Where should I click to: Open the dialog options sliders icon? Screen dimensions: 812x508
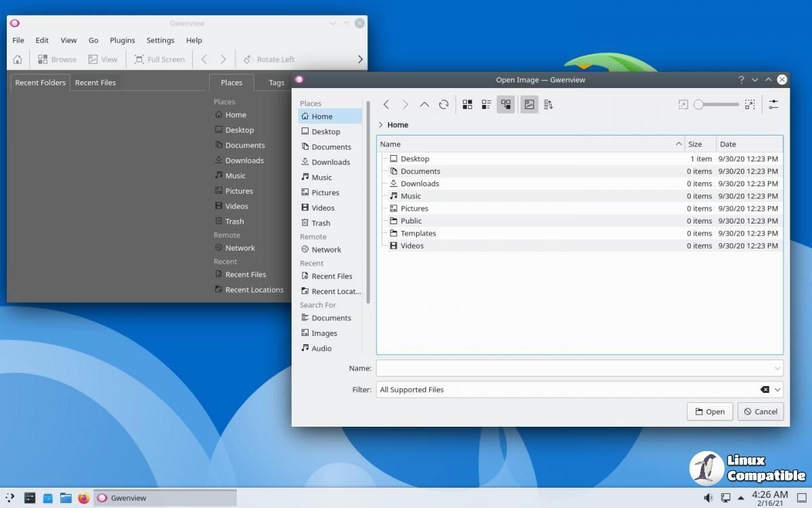click(x=773, y=104)
